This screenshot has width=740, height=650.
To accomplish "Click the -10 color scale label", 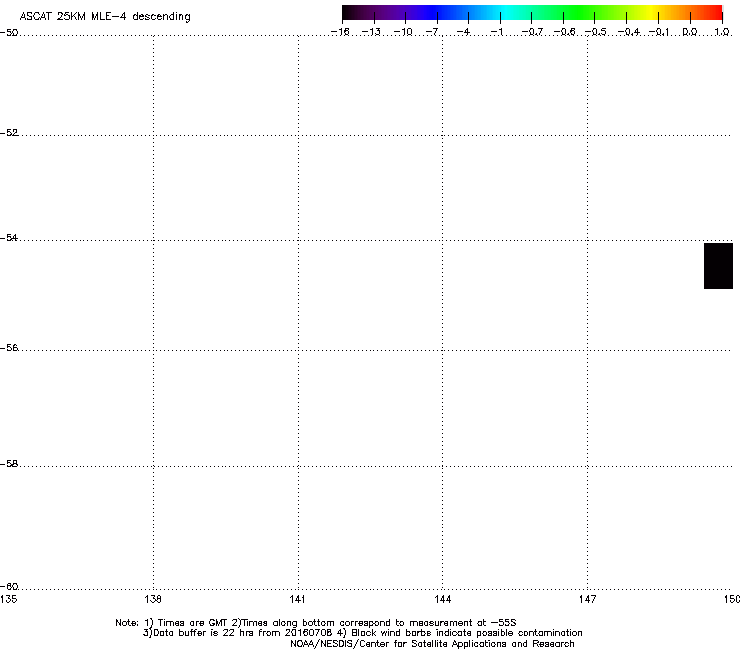I will click(x=403, y=32).
